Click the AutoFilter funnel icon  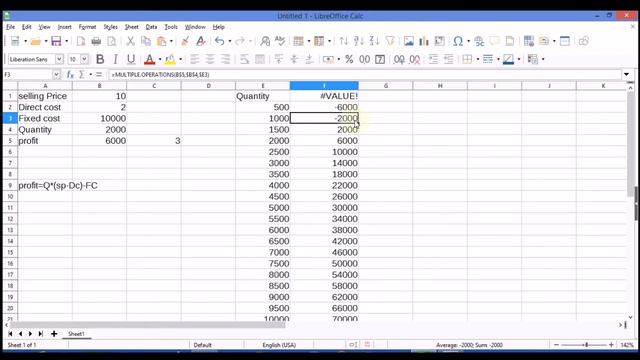click(x=390, y=41)
